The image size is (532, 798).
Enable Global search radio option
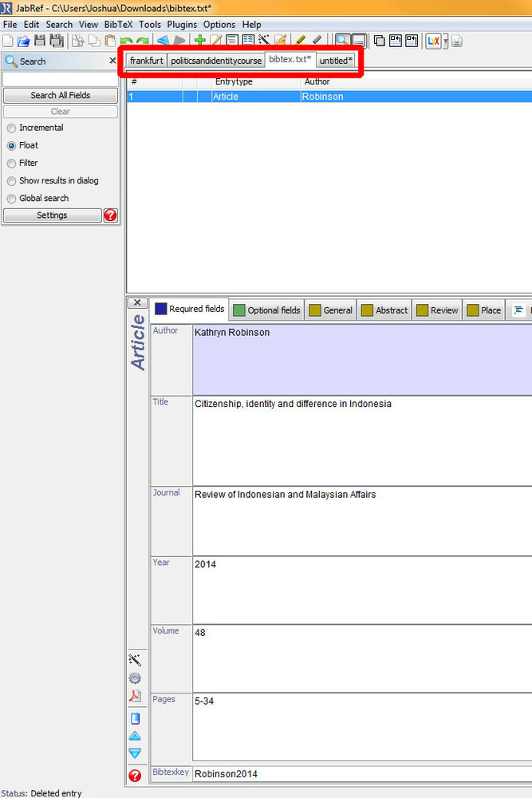click(11, 198)
